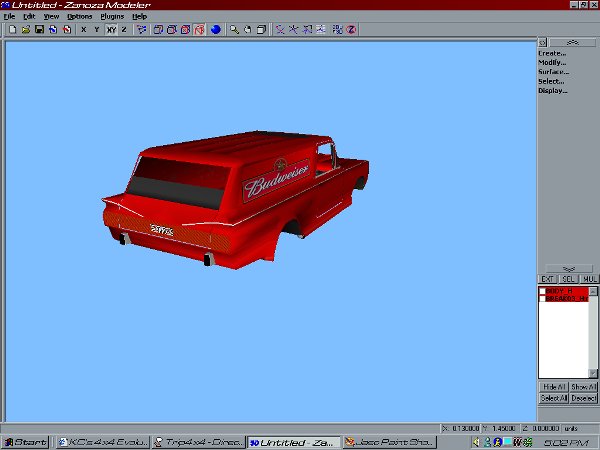Select the BODY_H object row
600x450 pixels.
(x=564, y=291)
